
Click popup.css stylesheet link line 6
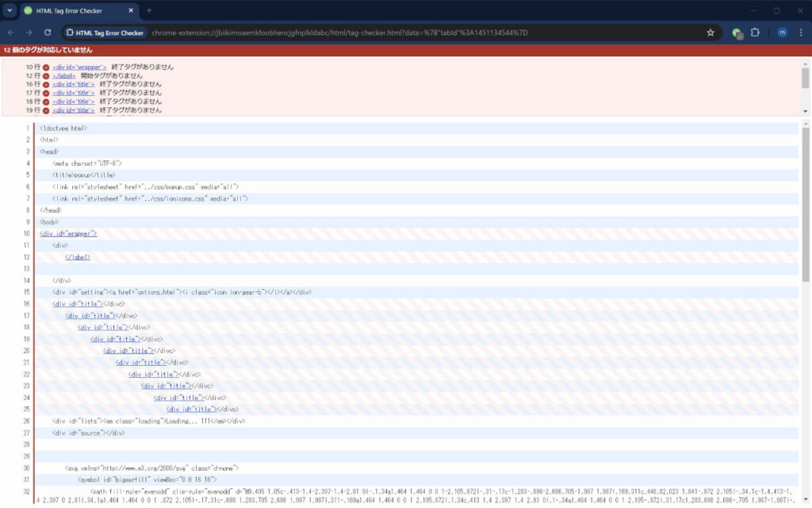pyautogui.click(x=146, y=187)
